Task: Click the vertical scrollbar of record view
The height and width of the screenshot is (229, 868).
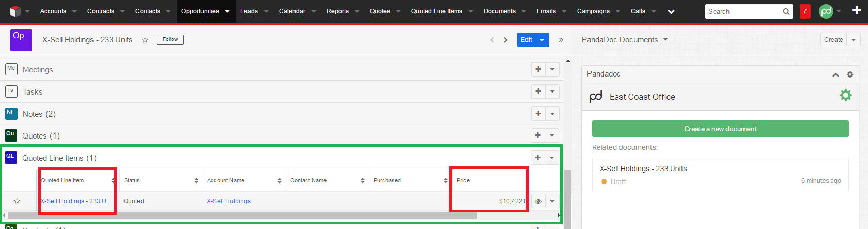Action: point(568,199)
